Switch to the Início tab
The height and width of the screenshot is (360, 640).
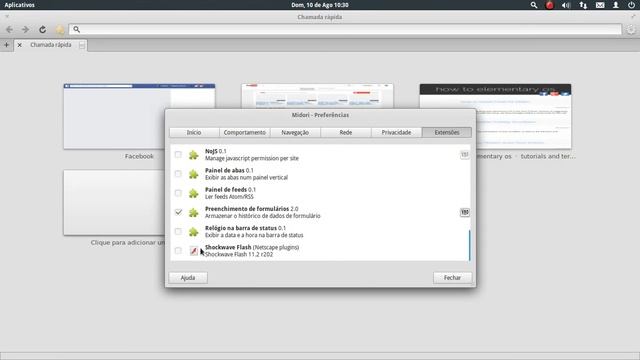point(194,132)
